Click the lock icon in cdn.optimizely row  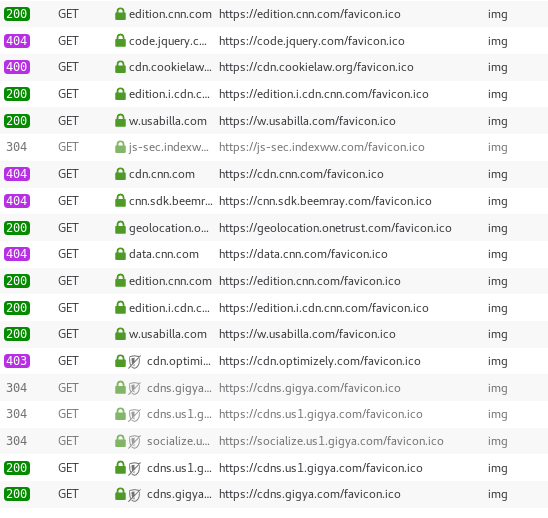click(x=120, y=361)
